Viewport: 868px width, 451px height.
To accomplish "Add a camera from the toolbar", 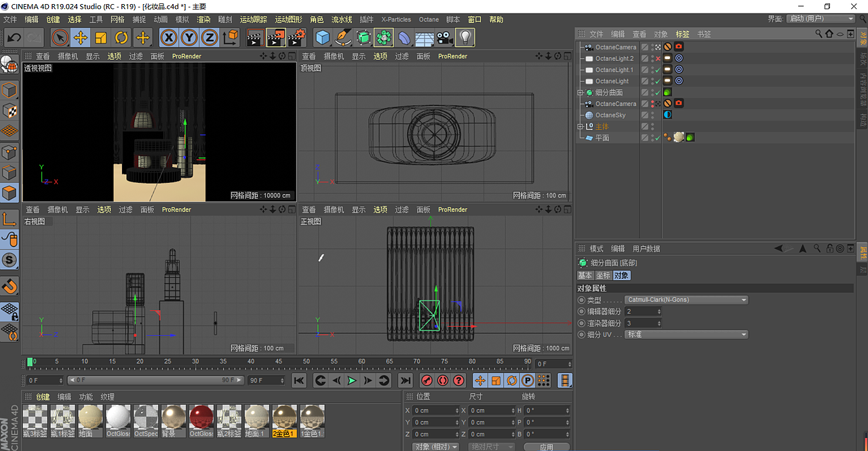I will tap(445, 37).
